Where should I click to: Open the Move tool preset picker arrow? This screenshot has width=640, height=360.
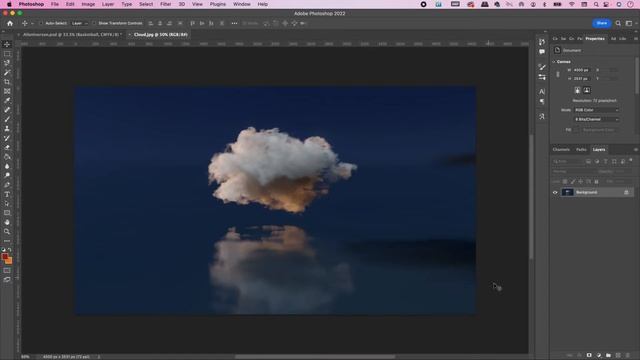(x=32, y=24)
